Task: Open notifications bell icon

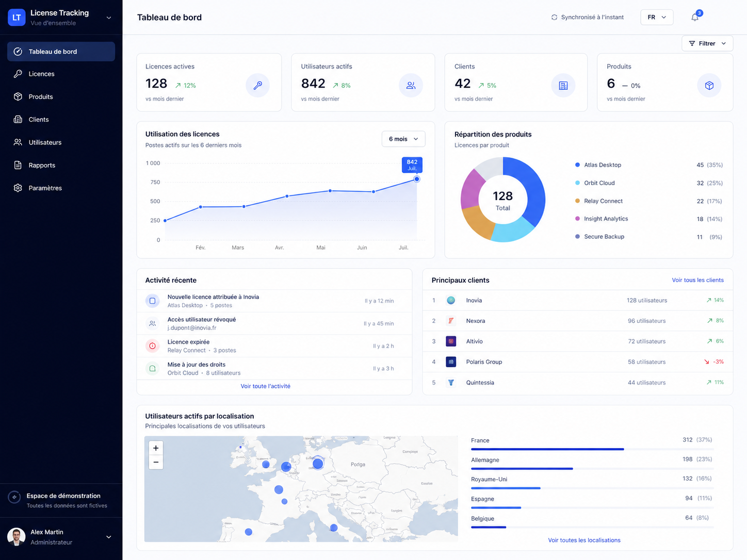Action: (x=695, y=17)
